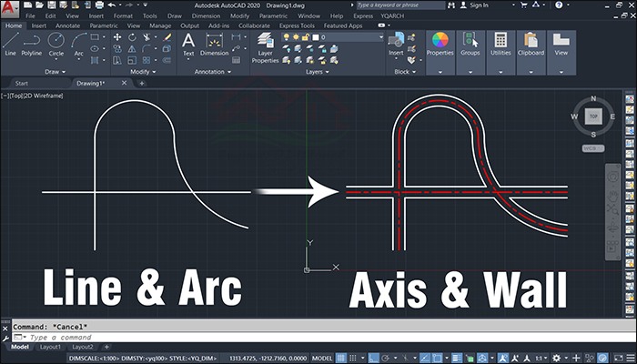Choose the Circle tool in Draw panel

56,45
